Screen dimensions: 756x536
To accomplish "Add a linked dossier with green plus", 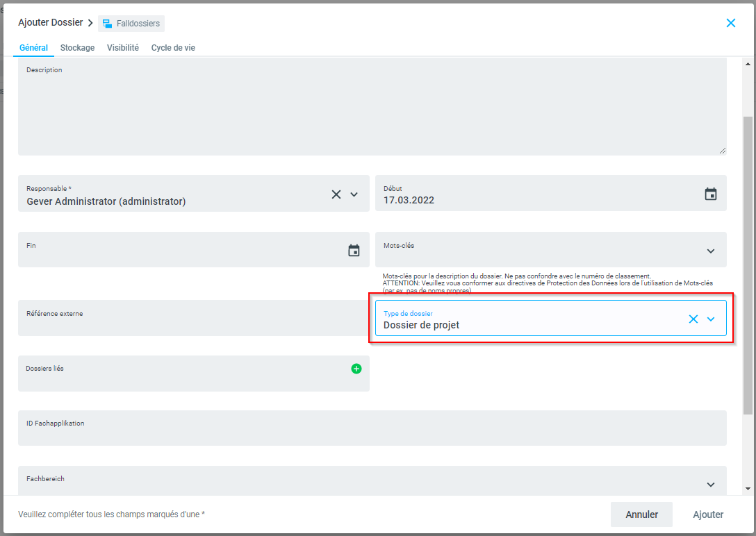I will [356, 369].
